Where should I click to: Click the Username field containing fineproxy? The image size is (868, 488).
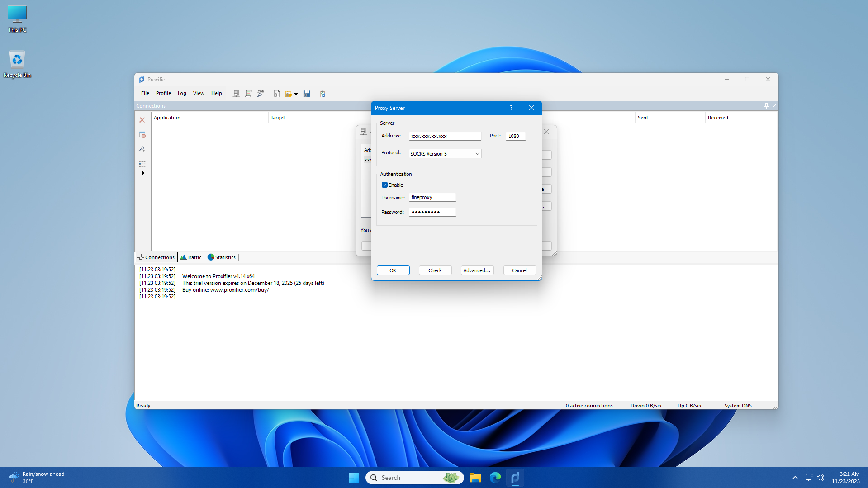click(x=432, y=198)
